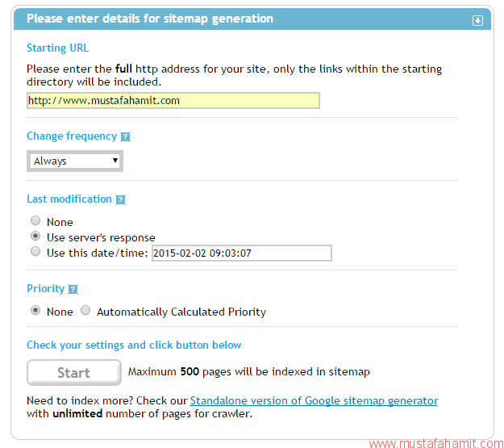Select the None last modification option
504x448 pixels.
tap(35, 221)
